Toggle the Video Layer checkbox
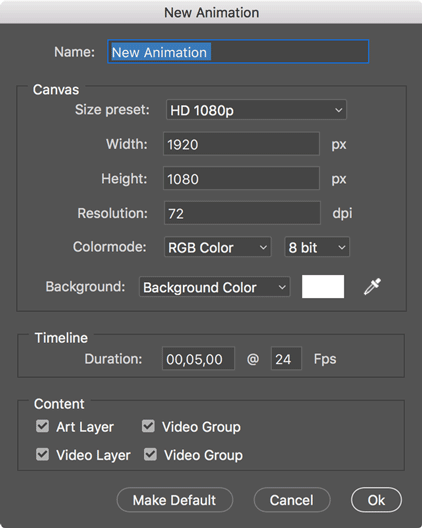The width and height of the screenshot is (422, 528). click(42, 454)
